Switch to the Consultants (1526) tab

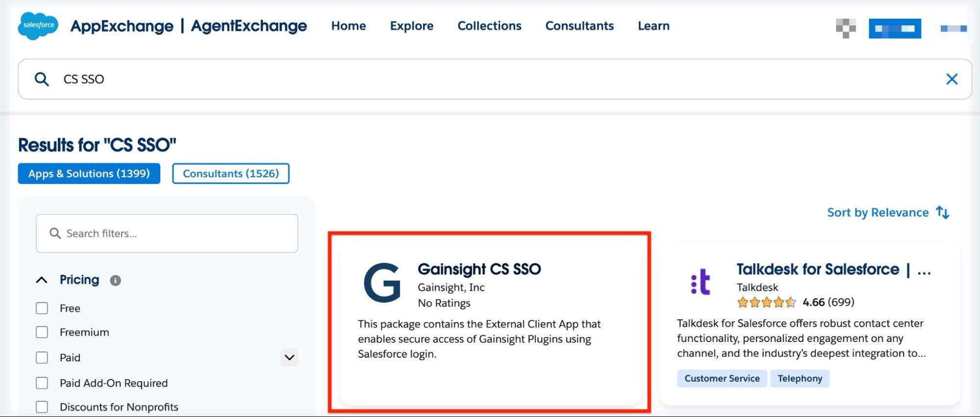click(x=231, y=174)
